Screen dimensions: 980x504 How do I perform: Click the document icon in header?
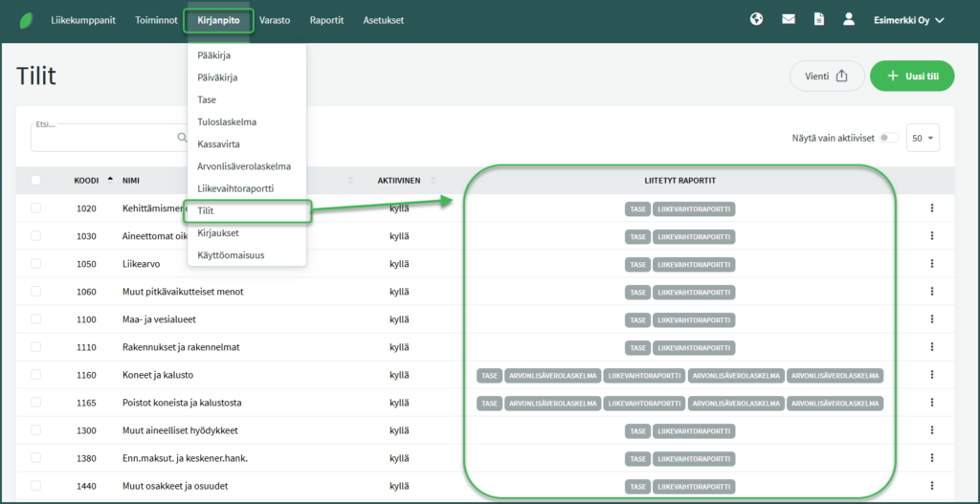[x=818, y=19]
